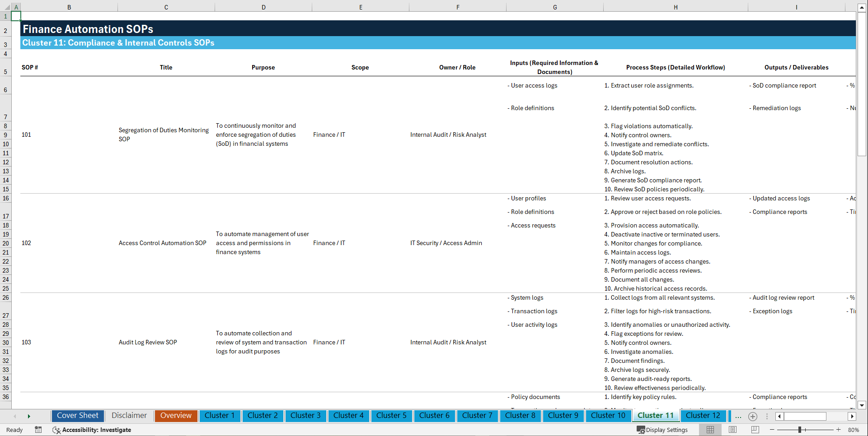868x436 pixels.
Task: Toggle Page Break Preview mode
Action: (755, 430)
